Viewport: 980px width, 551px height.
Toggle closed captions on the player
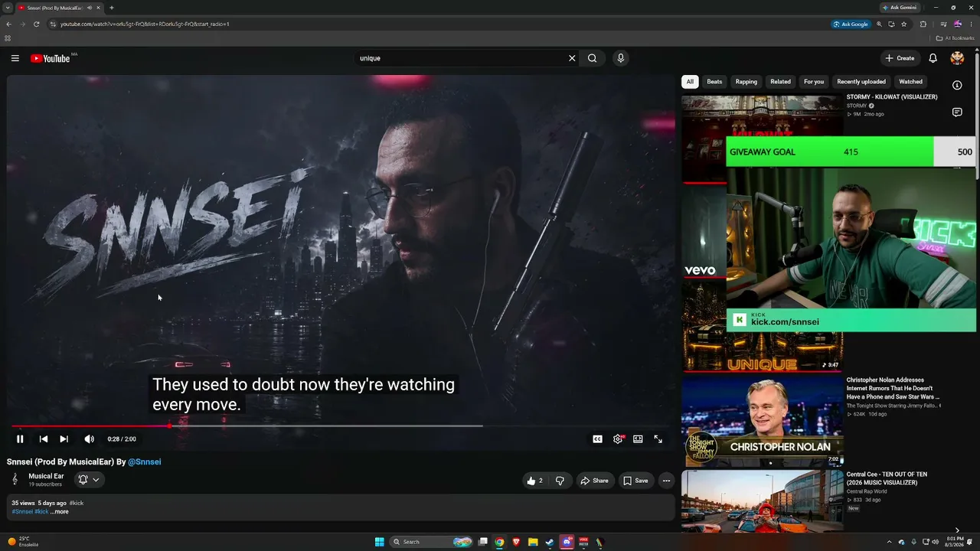click(x=597, y=439)
